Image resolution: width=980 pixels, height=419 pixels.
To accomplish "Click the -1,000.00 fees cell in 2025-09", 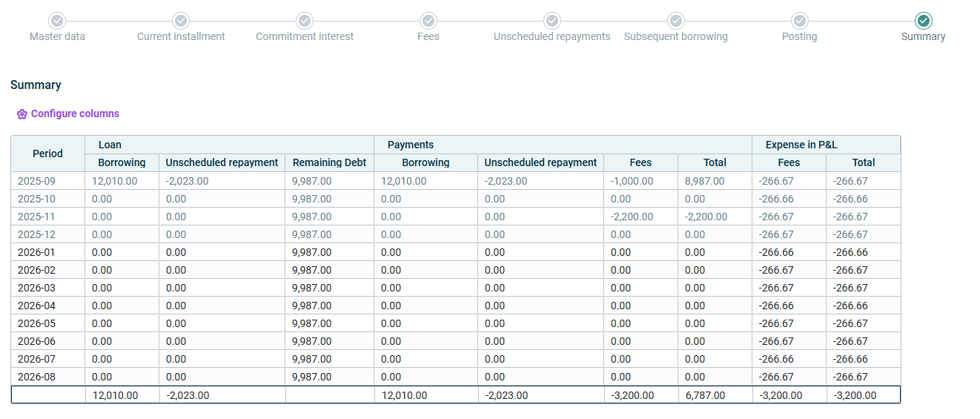I will (x=641, y=181).
